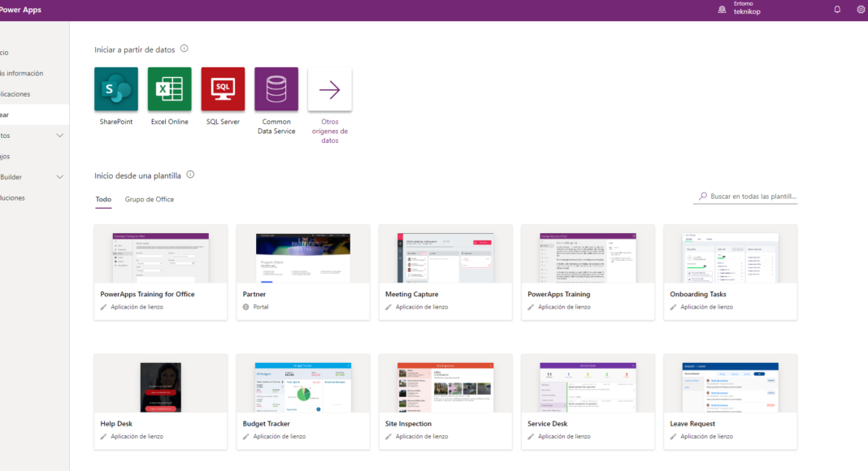Click the Portal label under Partner
868x471 pixels.
point(261,307)
